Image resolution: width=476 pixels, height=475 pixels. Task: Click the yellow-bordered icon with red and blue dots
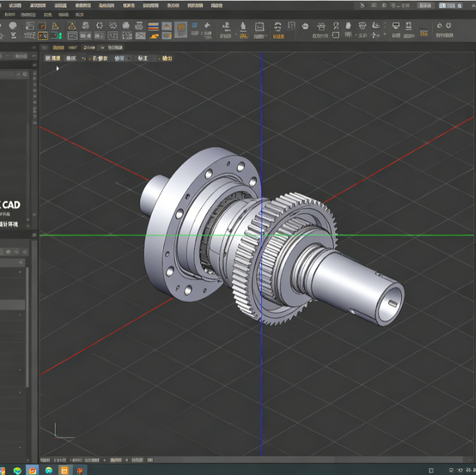[43, 35]
